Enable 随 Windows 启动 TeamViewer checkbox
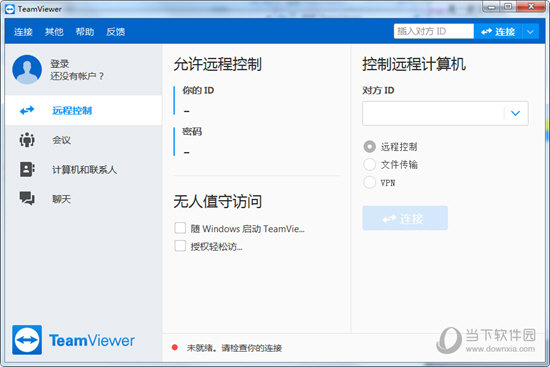Image resolution: width=550 pixels, height=367 pixels. tap(180, 228)
